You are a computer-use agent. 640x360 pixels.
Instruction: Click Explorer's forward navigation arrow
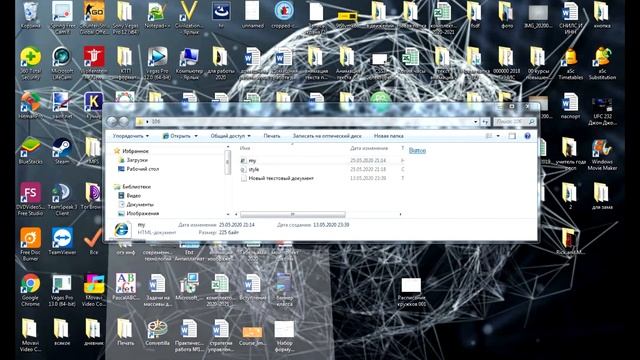click(124, 121)
